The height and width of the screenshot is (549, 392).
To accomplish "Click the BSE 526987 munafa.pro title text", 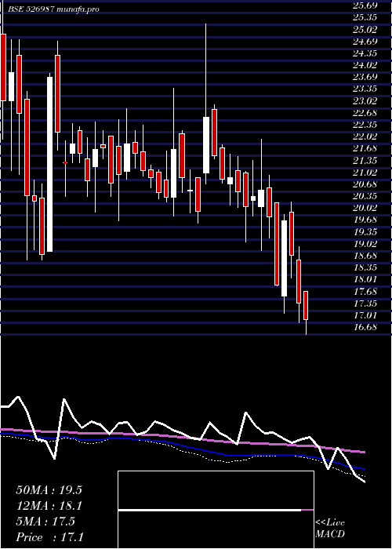I will tap(53, 9).
